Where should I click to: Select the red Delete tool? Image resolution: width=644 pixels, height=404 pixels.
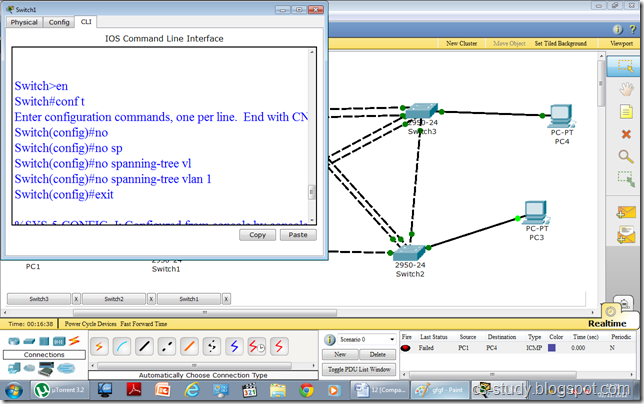[x=626, y=133]
